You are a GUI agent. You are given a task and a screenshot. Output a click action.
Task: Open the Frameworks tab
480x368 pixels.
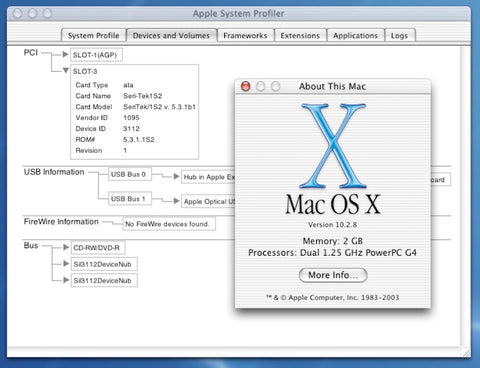coord(245,36)
